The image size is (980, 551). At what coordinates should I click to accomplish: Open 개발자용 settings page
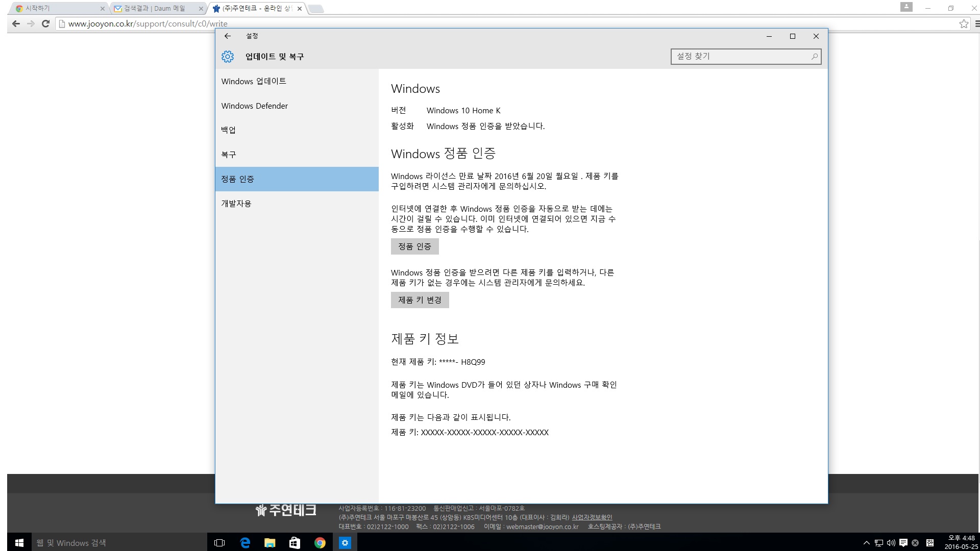[x=297, y=204]
